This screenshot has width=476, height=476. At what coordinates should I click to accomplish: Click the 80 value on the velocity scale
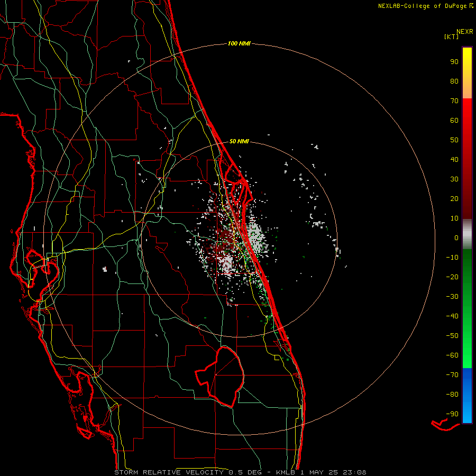pyautogui.click(x=454, y=81)
